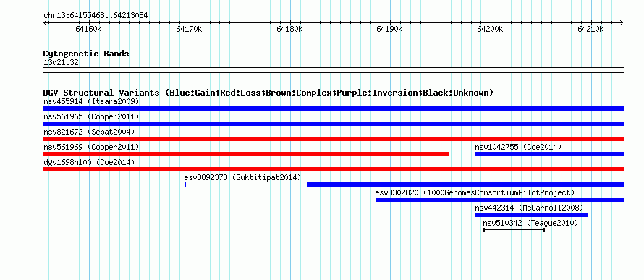Select the red nsv821672 loss bar
This screenshot has height=280, width=644.
pyautogui.click(x=333, y=139)
